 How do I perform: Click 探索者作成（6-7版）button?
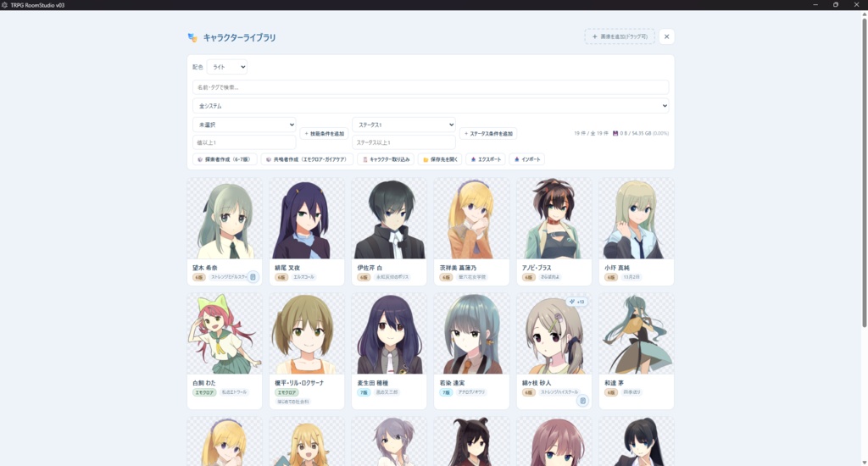coord(224,159)
